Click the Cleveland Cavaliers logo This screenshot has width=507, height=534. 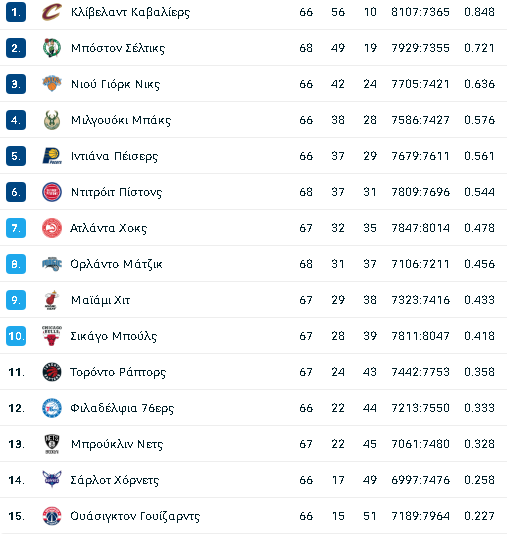[x=52, y=12]
